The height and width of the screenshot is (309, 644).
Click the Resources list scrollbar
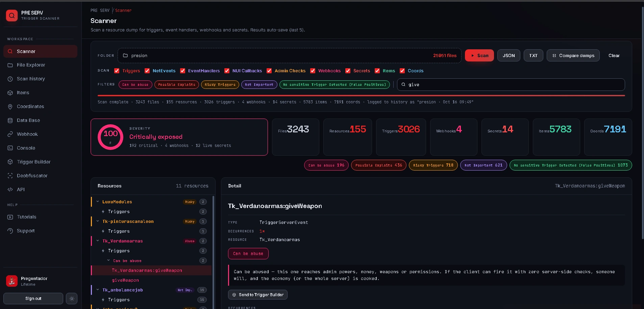click(x=213, y=252)
